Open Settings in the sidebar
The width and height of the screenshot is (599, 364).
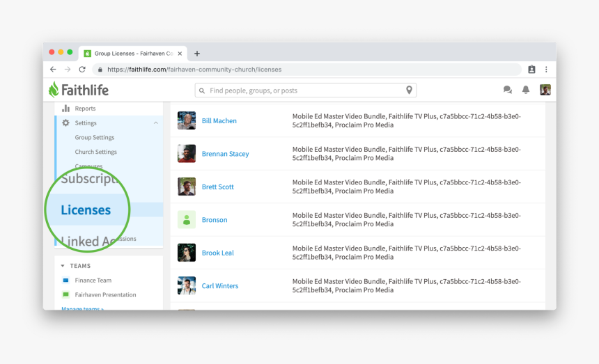pyautogui.click(x=86, y=123)
